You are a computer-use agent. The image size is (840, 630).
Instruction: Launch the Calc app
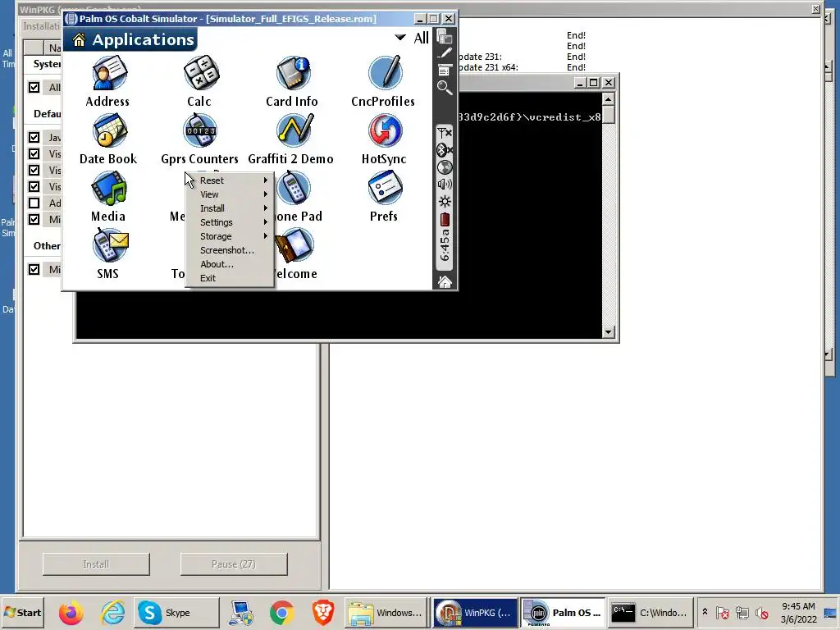[x=199, y=81]
